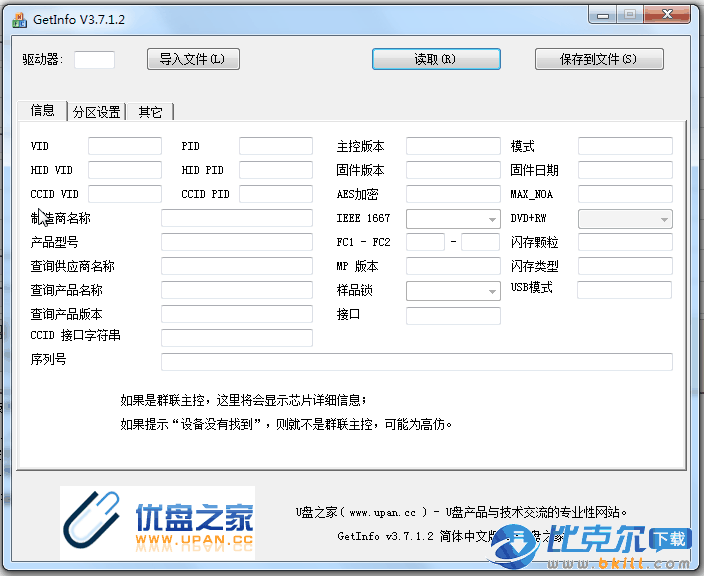Click the MAX_NOA input field
Image resolution: width=704 pixels, height=576 pixels.
625,194
